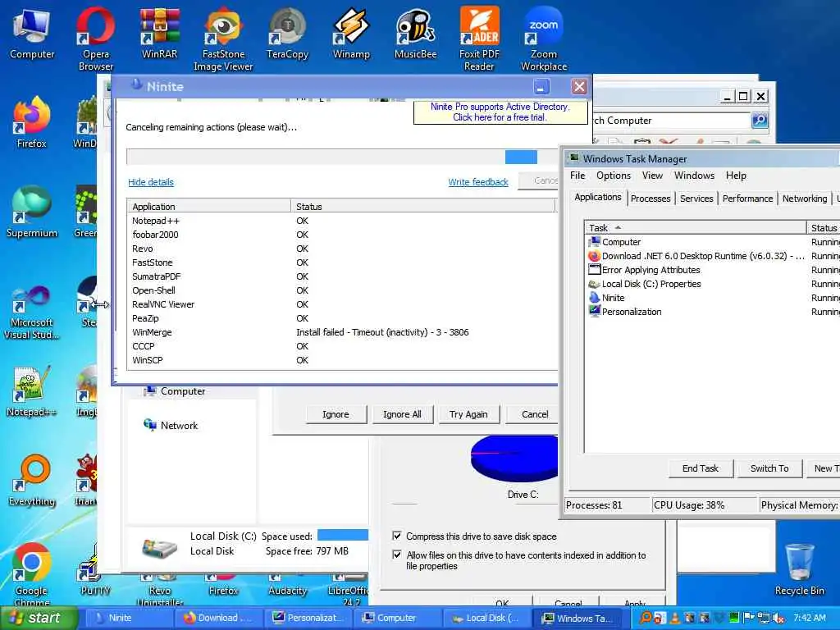Screen dimensions: 840x630
Task: Open the Windows menu in Task Manager
Action: [x=694, y=176]
